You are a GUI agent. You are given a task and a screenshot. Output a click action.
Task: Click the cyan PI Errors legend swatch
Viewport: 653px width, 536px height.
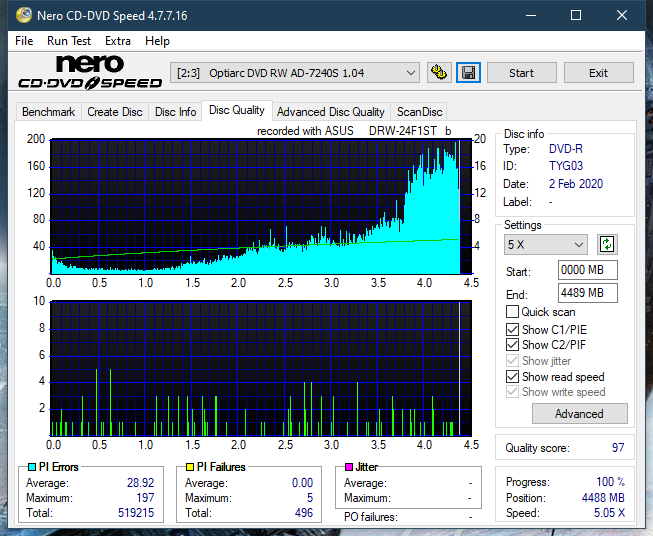(x=32, y=467)
